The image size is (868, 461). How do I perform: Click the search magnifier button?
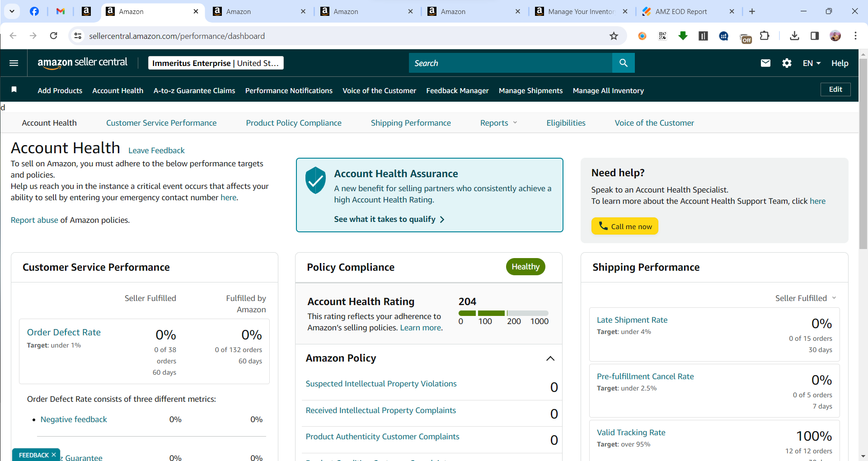624,63
